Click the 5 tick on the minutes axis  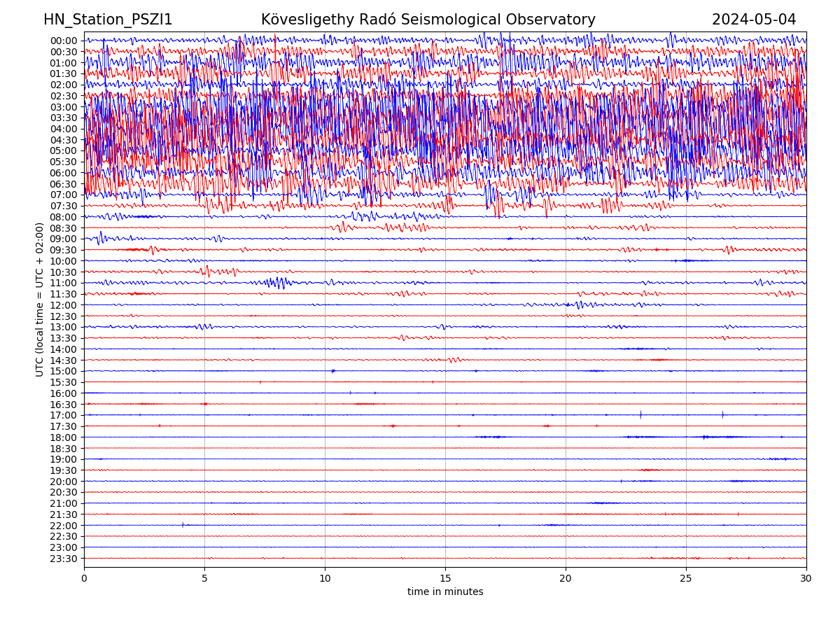204,579
